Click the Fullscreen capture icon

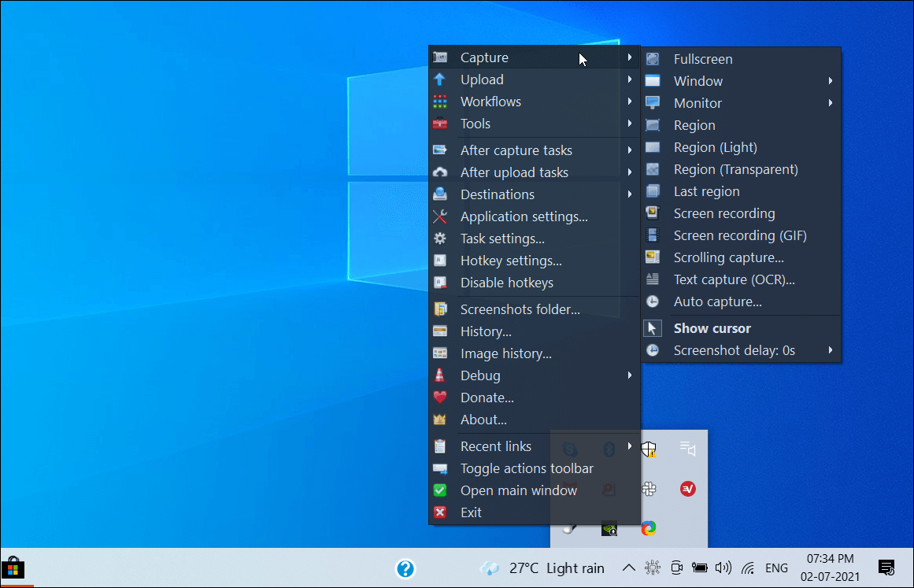pos(653,59)
